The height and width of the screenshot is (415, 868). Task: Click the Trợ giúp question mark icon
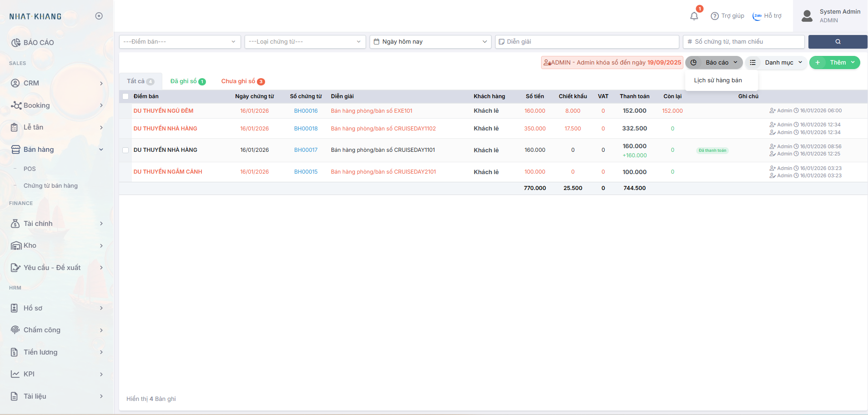(x=715, y=16)
